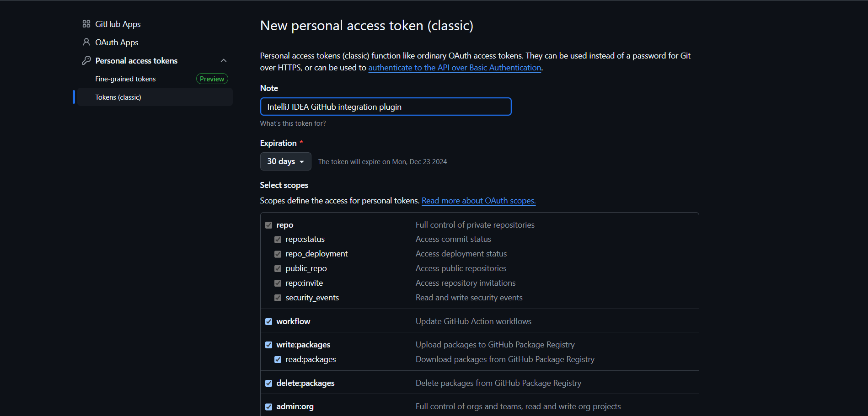Select Tokens (classic) in the sidebar
868x416 pixels.
click(155, 97)
